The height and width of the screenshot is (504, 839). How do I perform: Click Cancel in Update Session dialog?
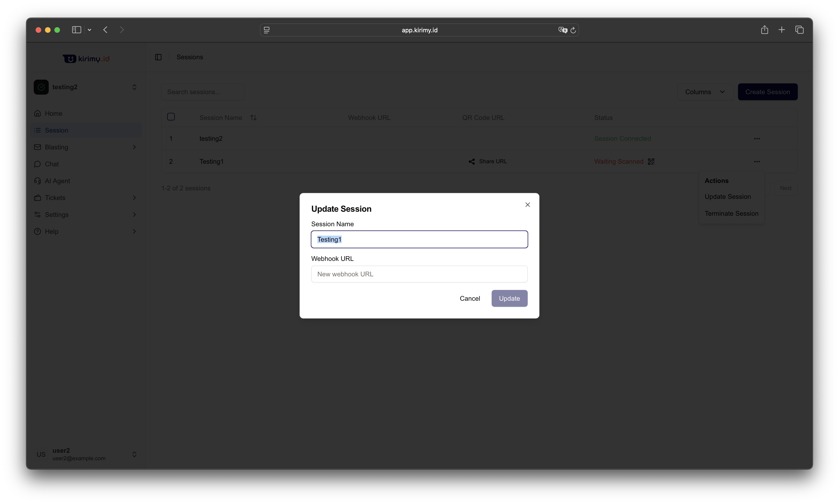pos(470,298)
